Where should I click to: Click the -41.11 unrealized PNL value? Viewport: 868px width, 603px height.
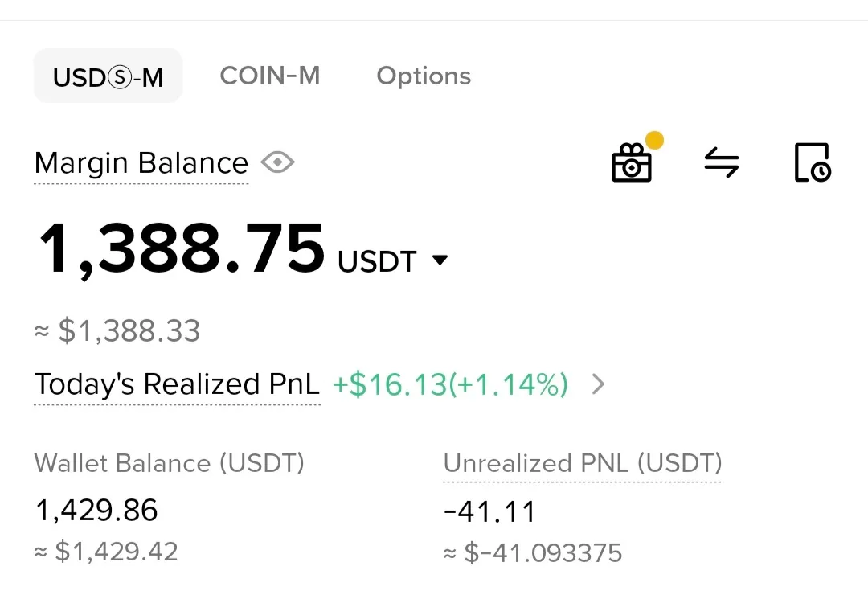(x=489, y=511)
